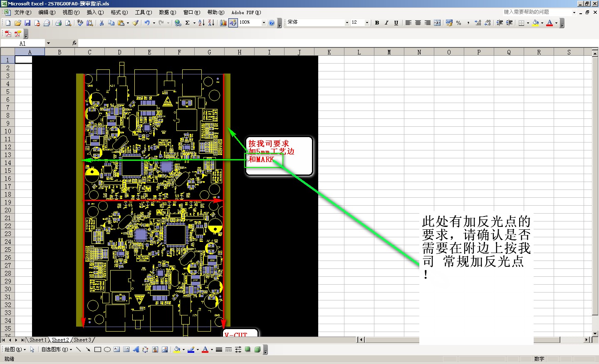
Task: Switch to Sheet3 tab
Action: [82, 340]
